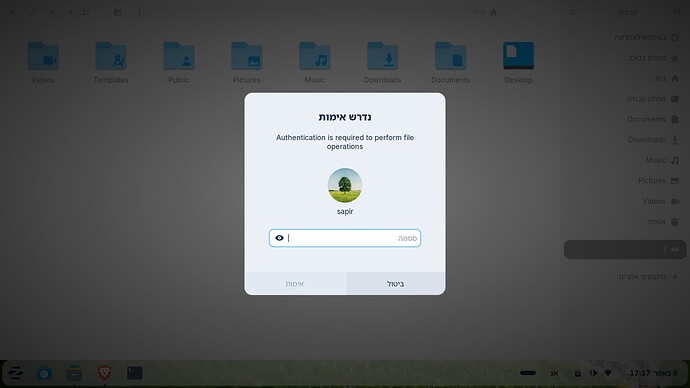
Task: Click the ביטול cancel button
Action: (396, 284)
